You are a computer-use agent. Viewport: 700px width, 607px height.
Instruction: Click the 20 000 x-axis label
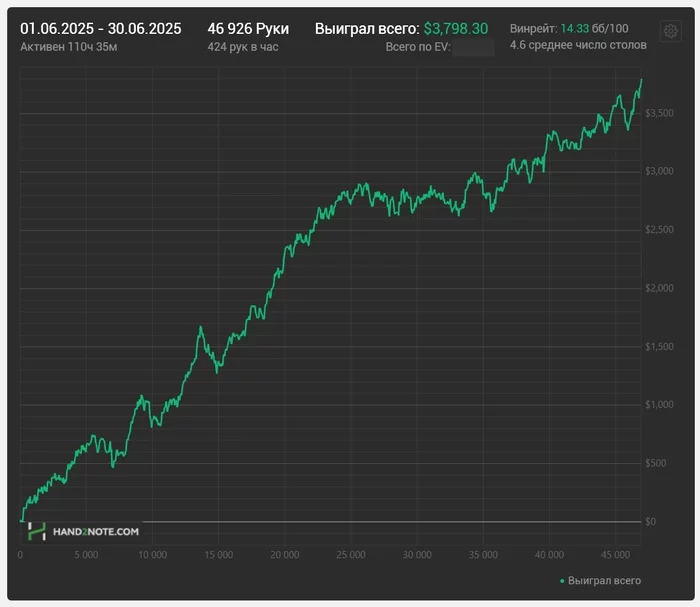[x=285, y=555]
